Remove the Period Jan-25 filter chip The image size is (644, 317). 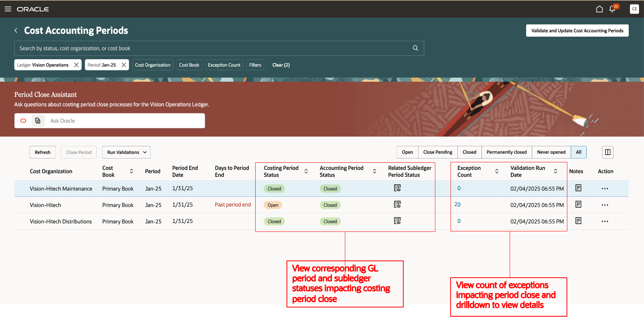point(124,65)
